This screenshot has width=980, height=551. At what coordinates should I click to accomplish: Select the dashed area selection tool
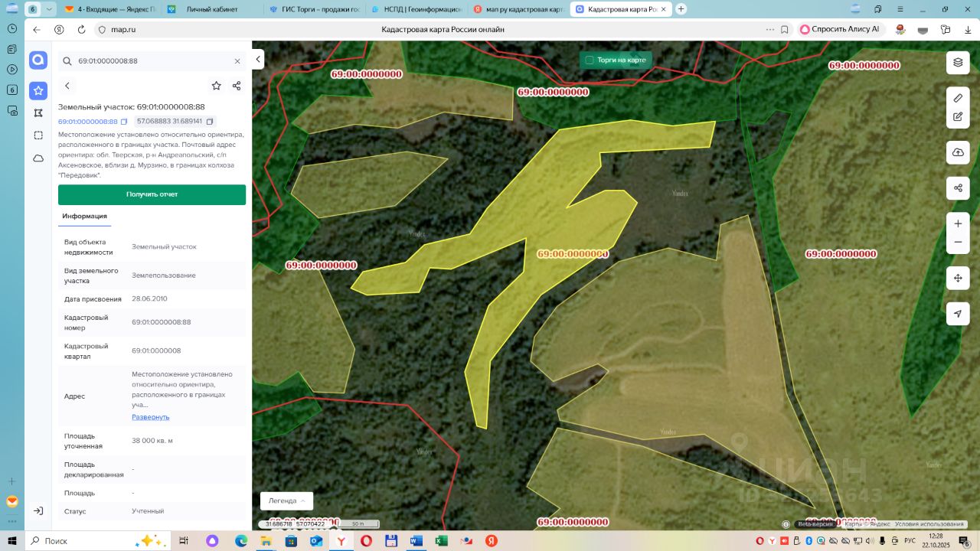click(x=38, y=135)
